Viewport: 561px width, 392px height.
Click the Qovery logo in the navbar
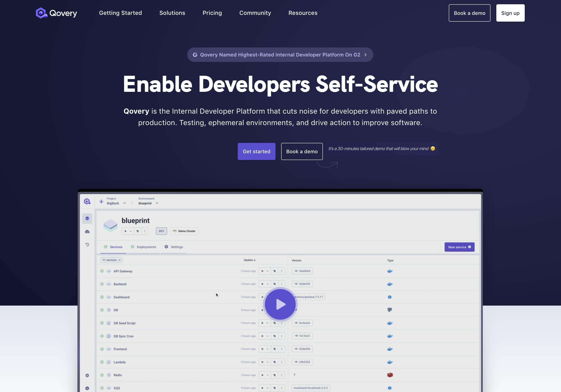[x=56, y=13]
